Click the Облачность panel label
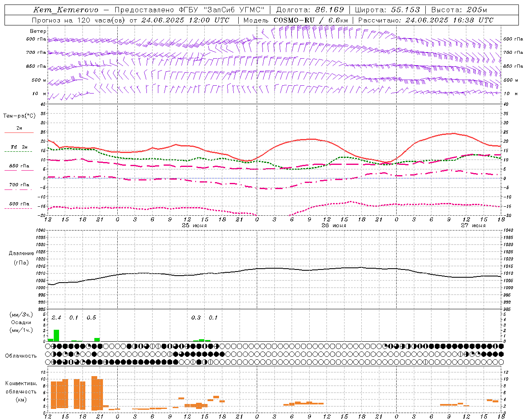This screenshot has width=525, height=420. [21, 356]
